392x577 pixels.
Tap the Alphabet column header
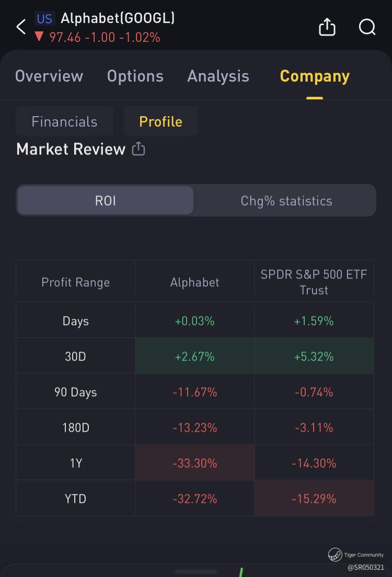click(x=194, y=282)
